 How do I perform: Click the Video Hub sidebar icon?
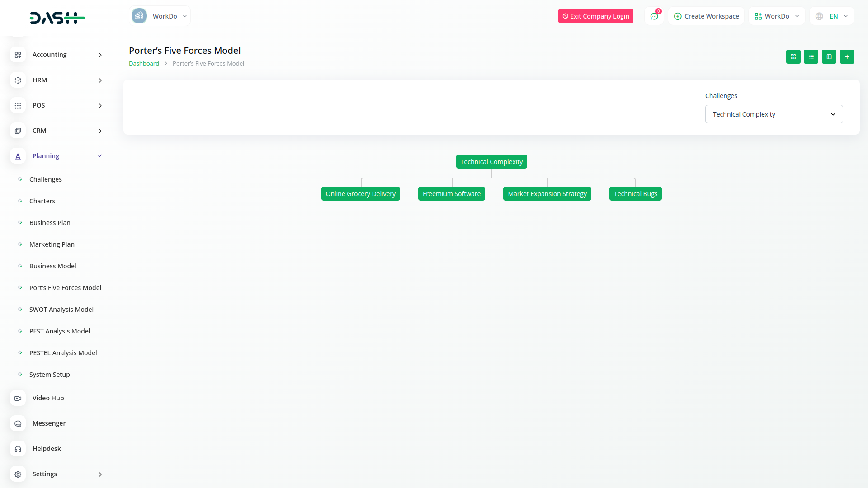(18, 398)
